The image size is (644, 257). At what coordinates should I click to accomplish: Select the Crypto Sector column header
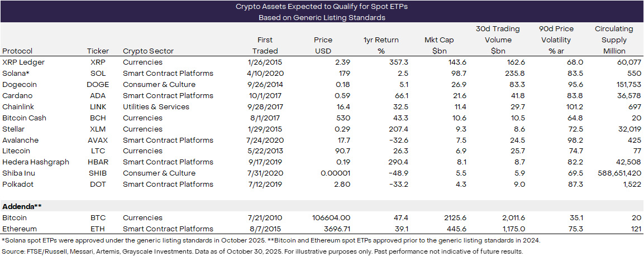pyautogui.click(x=148, y=51)
